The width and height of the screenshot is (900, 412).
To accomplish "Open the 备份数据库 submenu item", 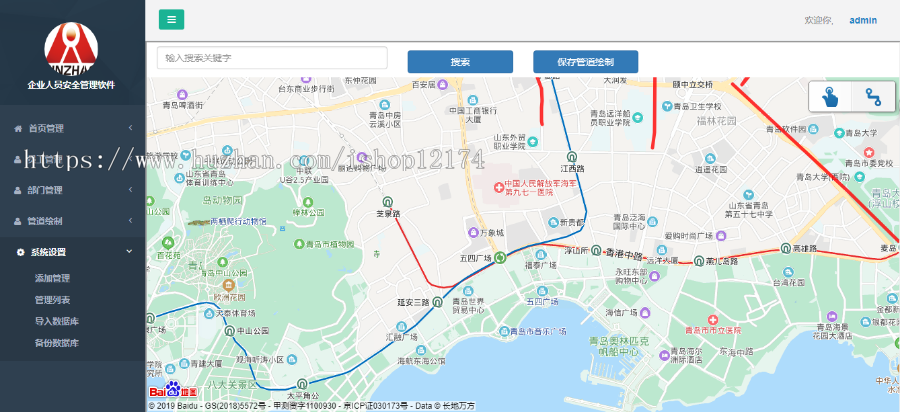I will click(57, 343).
